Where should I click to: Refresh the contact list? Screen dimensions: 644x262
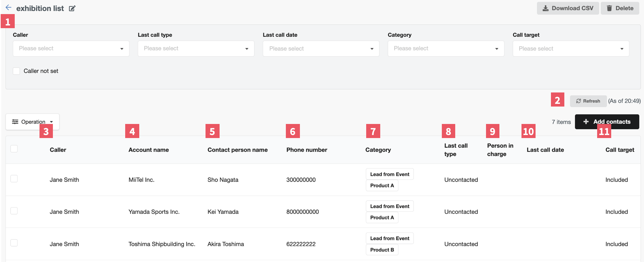588,101
